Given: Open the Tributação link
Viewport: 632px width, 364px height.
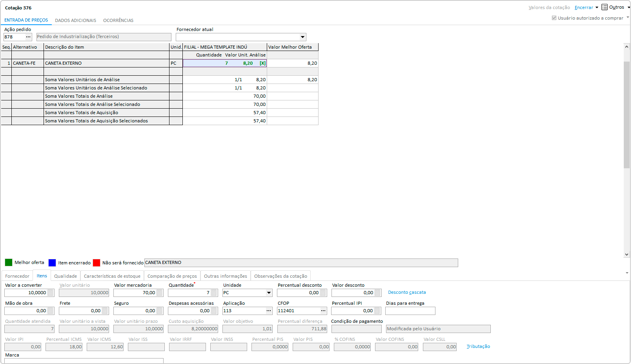Looking at the screenshot, I should (478, 347).
